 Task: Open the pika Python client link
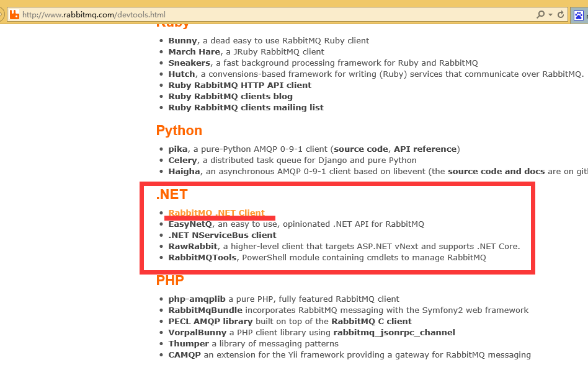click(x=178, y=149)
